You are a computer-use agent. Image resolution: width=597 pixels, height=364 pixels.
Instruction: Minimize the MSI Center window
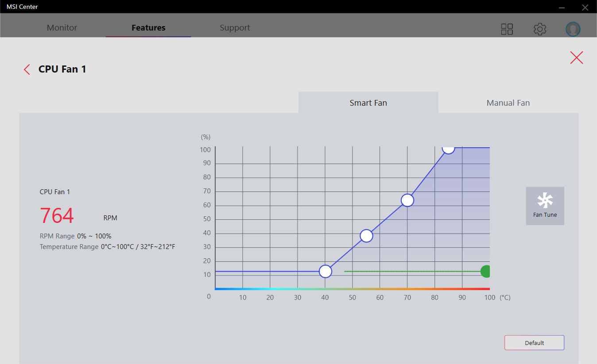click(562, 7)
